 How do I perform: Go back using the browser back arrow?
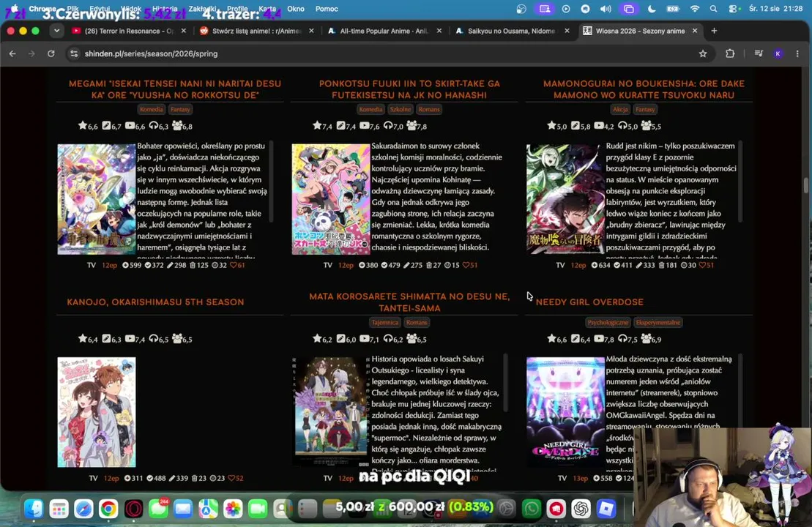pyautogui.click(x=12, y=53)
